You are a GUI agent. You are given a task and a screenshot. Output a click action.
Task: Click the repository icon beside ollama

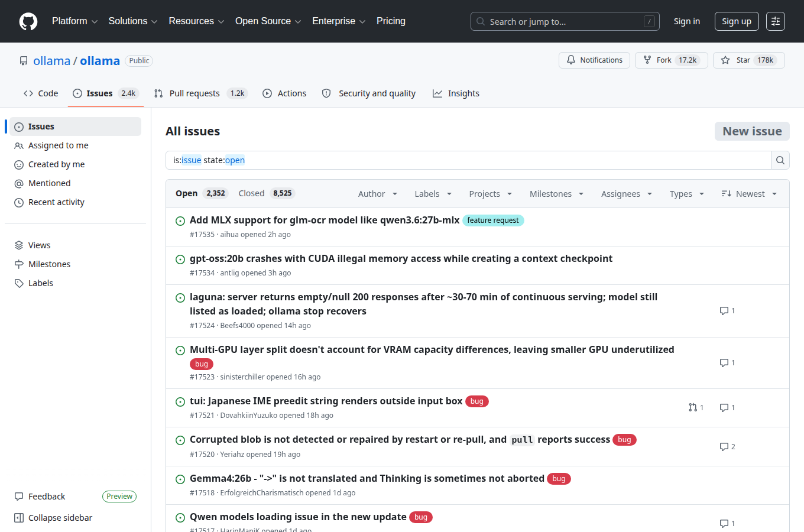coord(24,61)
